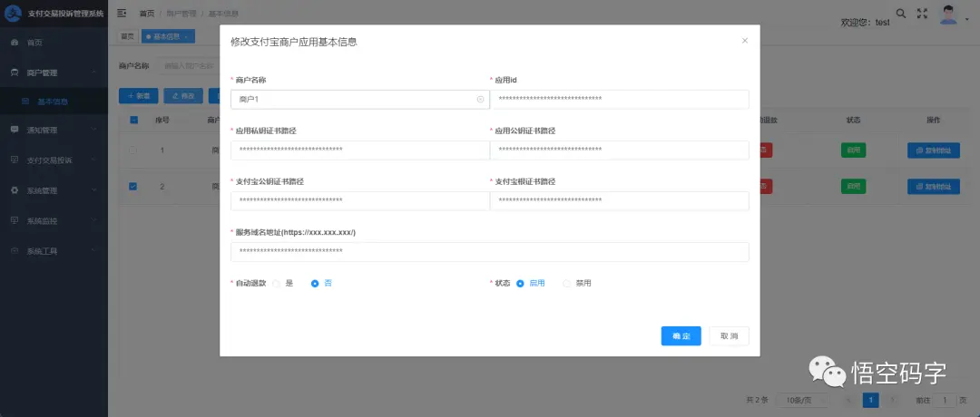The width and height of the screenshot is (980, 417).
Task: Select 禁用 status radio in the dialog
Action: (567, 284)
